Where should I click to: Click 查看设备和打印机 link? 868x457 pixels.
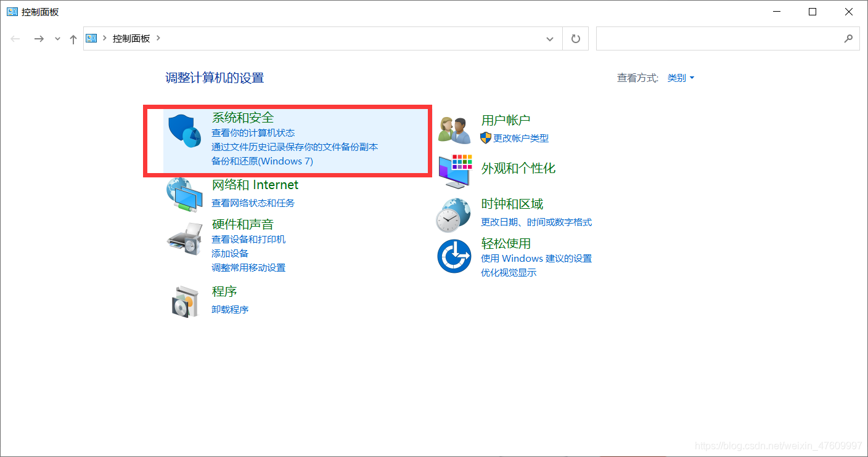(248, 239)
